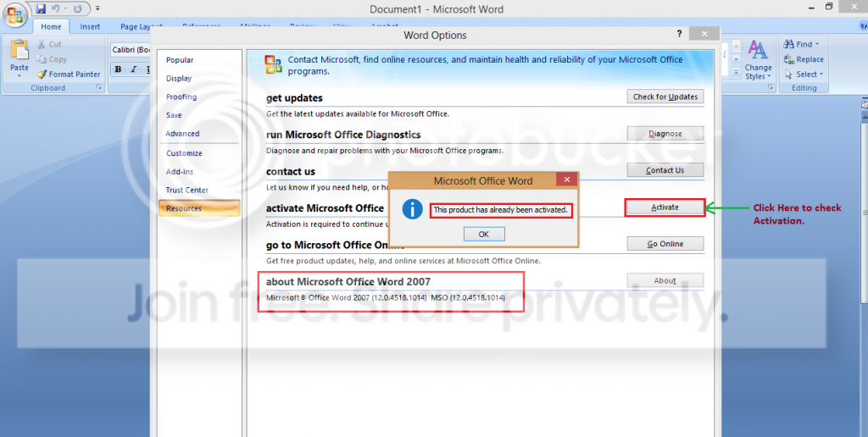Viewport: 868px width, 437px height.
Task: Click the Diagnose button
Action: (665, 133)
